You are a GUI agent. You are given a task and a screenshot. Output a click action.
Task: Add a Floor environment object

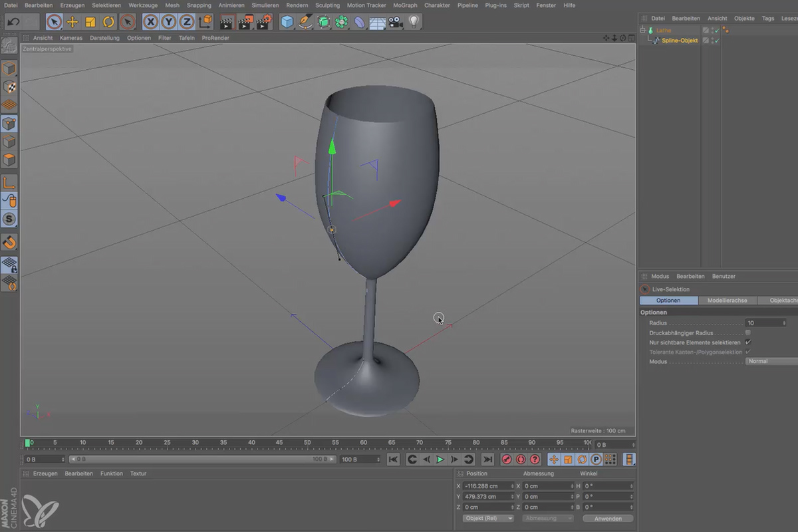click(378, 22)
